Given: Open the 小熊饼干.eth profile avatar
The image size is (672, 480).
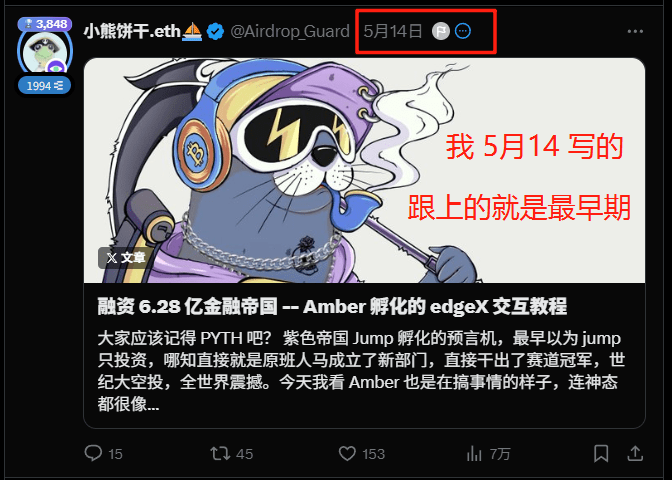Looking at the screenshot, I should pos(44,52).
